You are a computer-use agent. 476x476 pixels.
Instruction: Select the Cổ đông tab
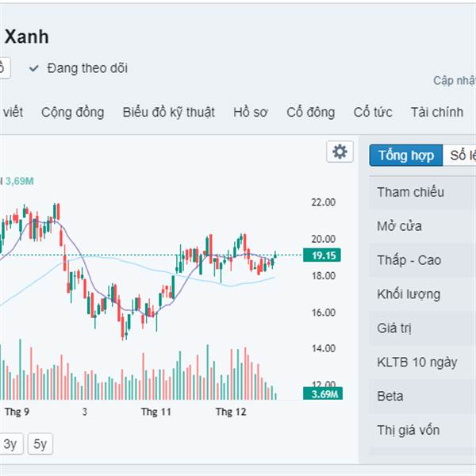pyautogui.click(x=311, y=112)
